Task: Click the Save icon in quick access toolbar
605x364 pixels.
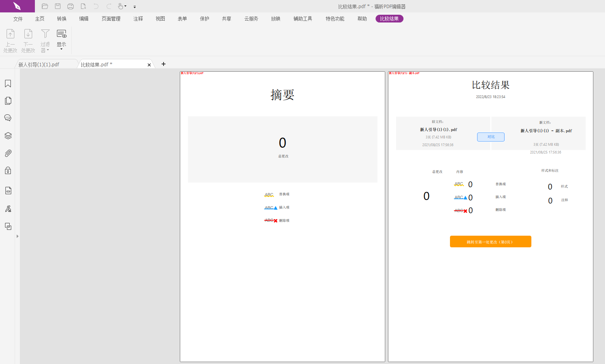Action: [x=58, y=6]
